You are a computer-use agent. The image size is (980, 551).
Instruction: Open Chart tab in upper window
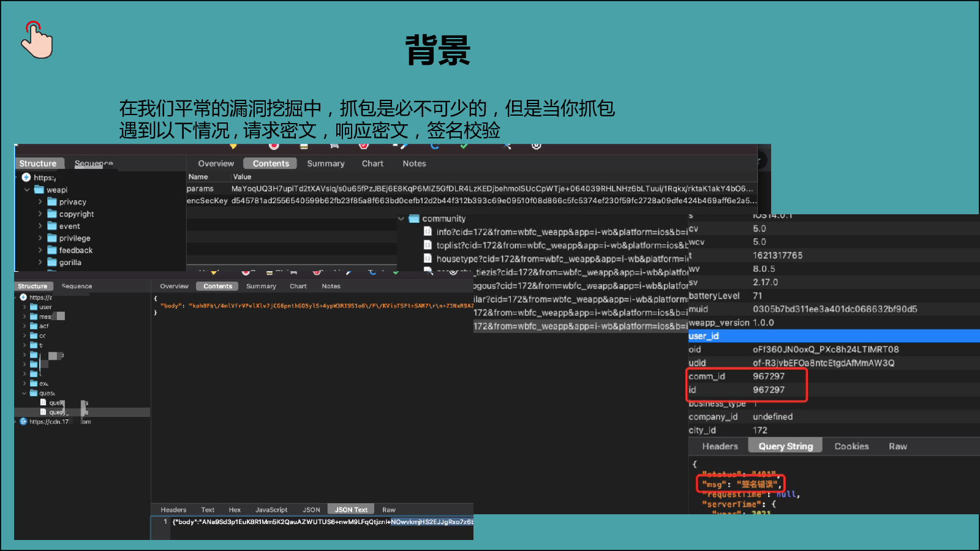click(372, 163)
